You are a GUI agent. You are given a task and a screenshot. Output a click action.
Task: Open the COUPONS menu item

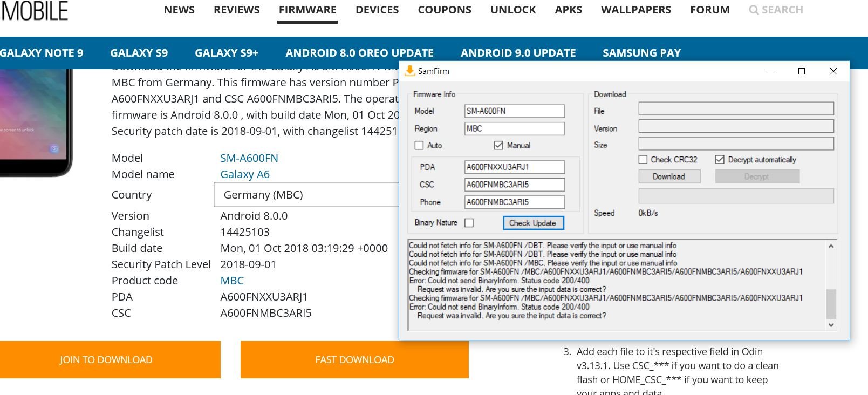click(x=445, y=10)
